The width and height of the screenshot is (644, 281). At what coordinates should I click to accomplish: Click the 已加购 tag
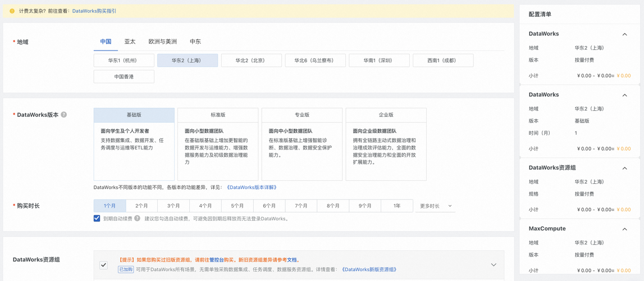[x=126, y=270]
